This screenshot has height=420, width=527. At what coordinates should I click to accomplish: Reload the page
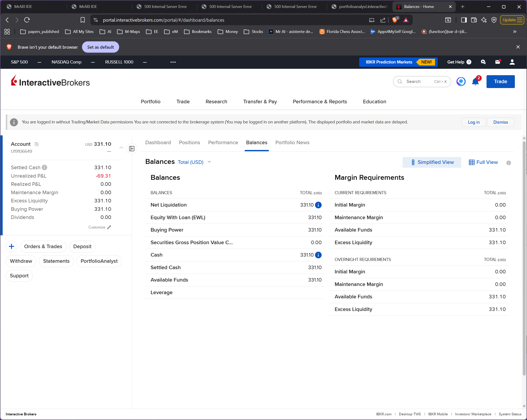point(27,20)
